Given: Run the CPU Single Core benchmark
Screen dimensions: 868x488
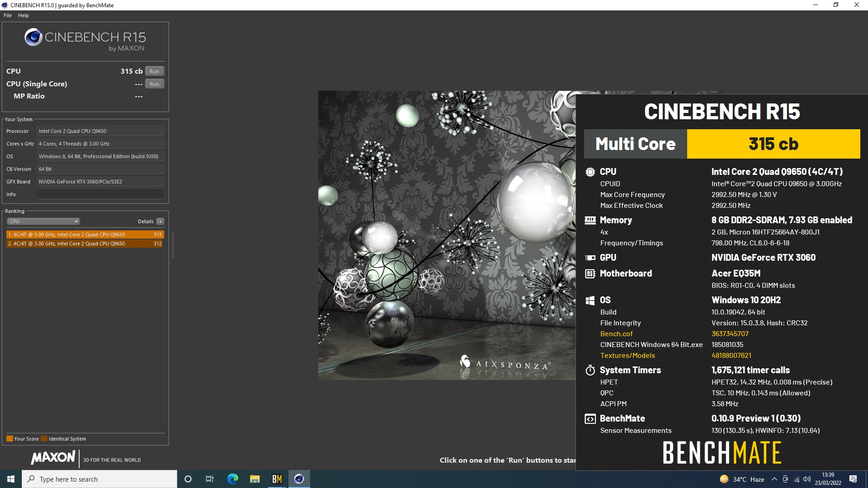Looking at the screenshot, I should [x=155, y=84].
